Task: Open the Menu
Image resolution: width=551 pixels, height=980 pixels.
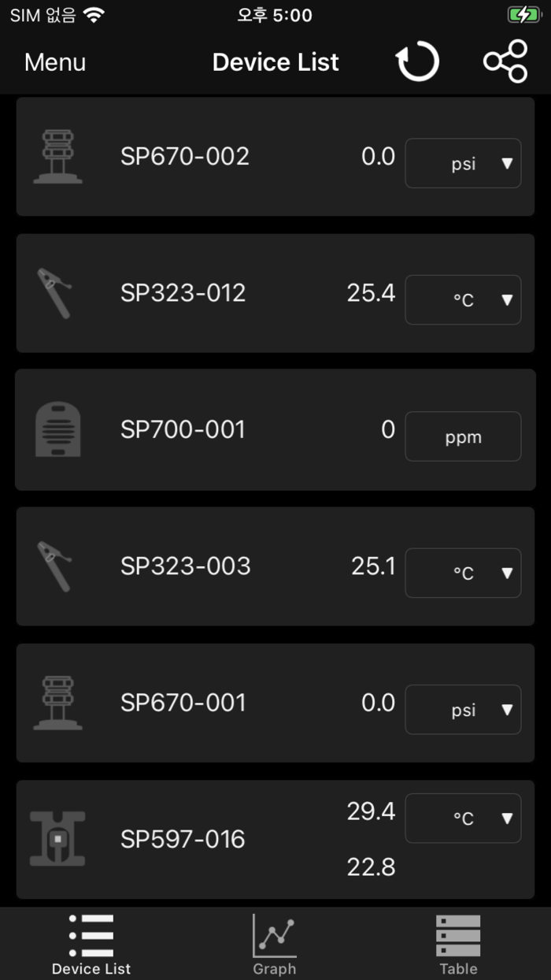Action: [54, 61]
